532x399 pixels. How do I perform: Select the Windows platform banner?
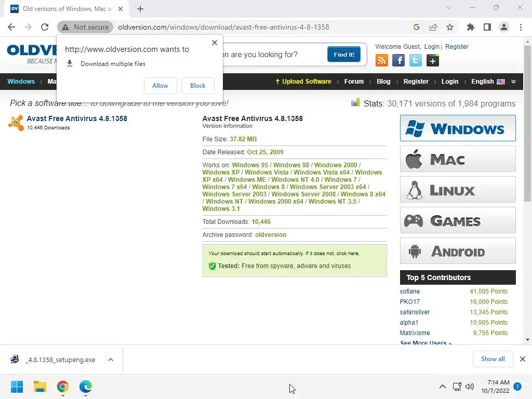(x=458, y=128)
